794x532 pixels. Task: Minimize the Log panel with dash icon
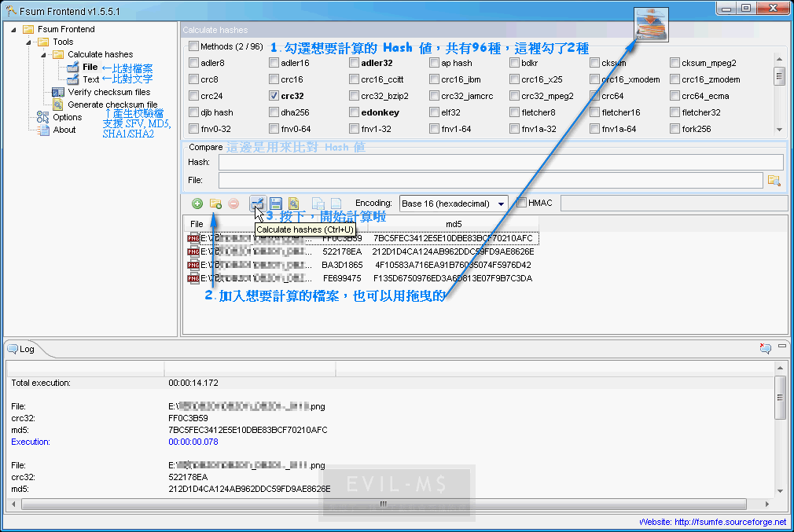tap(782, 346)
